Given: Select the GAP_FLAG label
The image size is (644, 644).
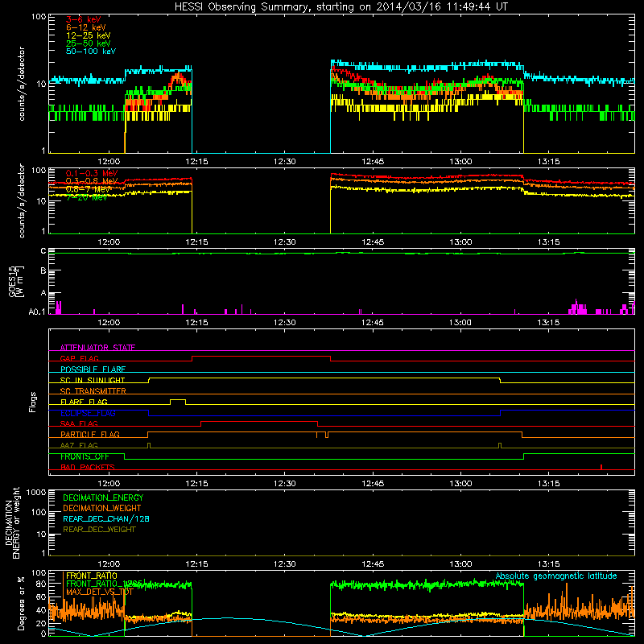Looking at the screenshot, I should 79,358.
